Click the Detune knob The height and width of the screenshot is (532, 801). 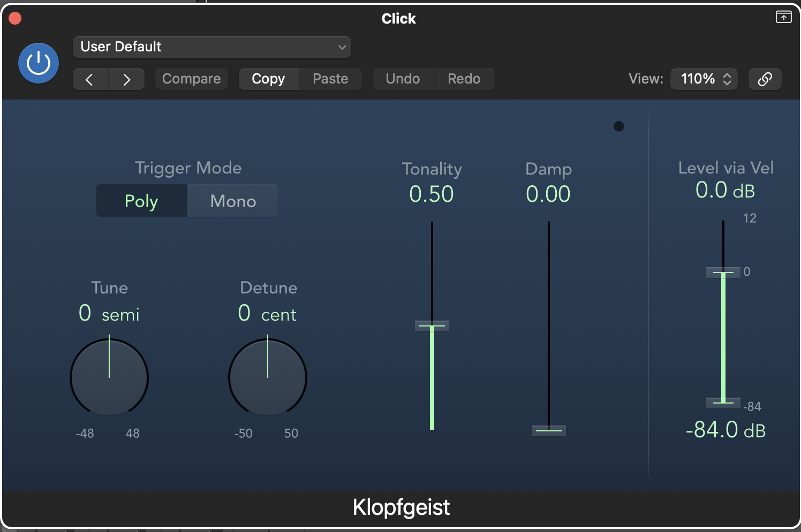point(268,377)
